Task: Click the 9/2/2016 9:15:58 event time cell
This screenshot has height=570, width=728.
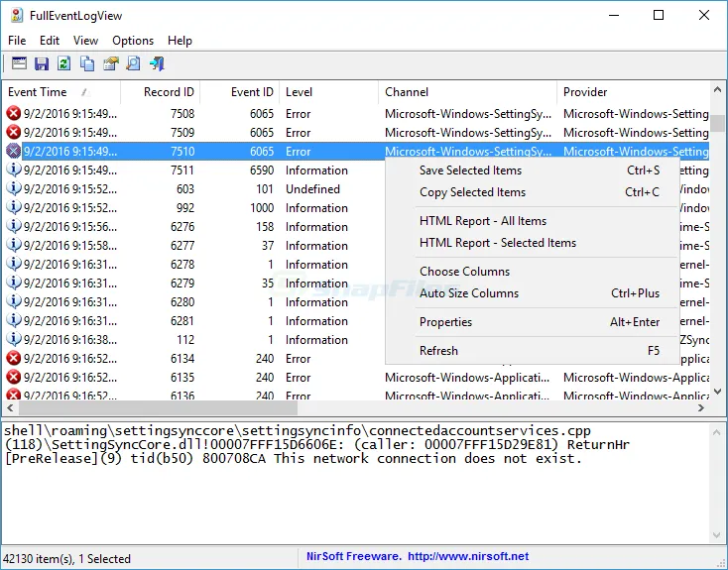Action: point(70,246)
